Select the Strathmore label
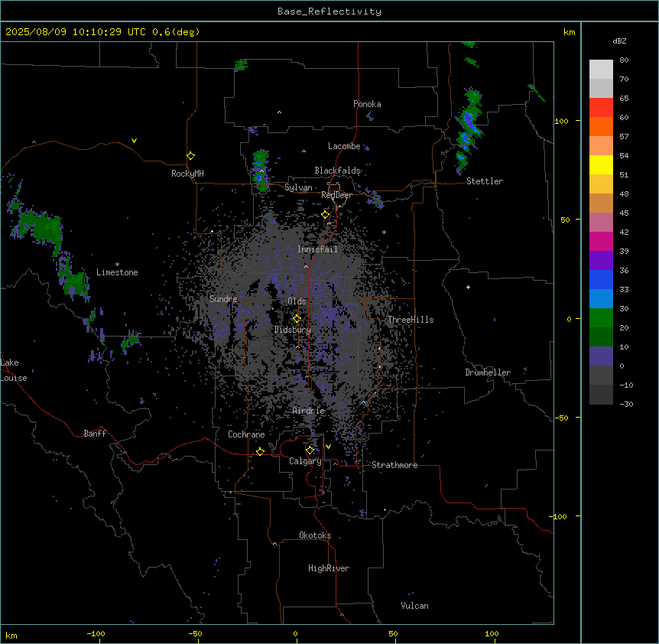 (394, 465)
